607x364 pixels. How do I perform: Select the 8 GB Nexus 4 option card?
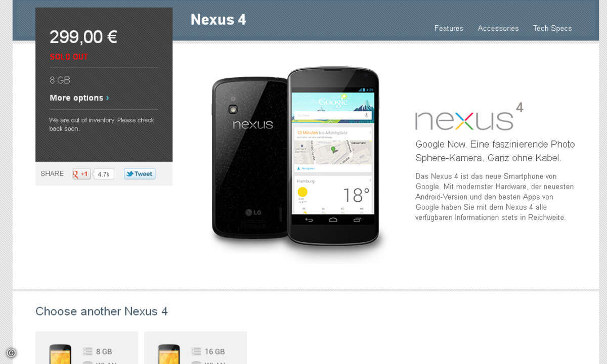coord(86,348)
